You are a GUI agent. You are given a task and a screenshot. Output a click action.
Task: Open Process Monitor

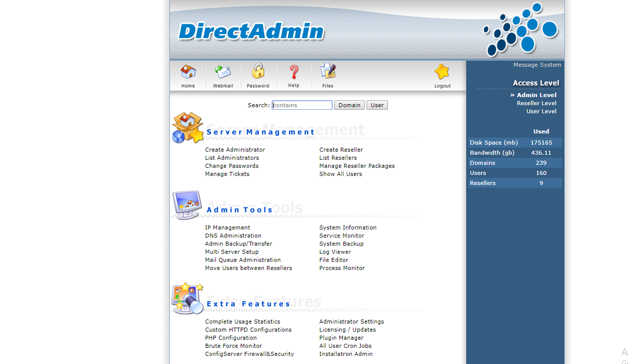[x=342, y=268]
